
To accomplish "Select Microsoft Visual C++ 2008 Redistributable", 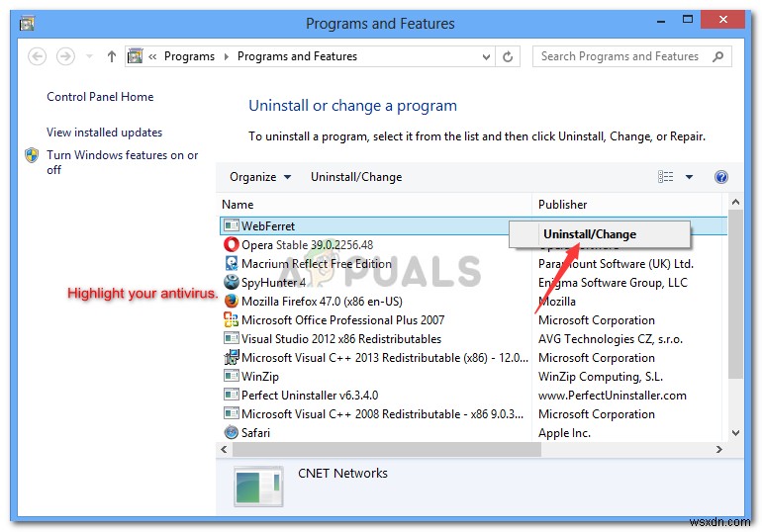I will (x=382, y=414).
